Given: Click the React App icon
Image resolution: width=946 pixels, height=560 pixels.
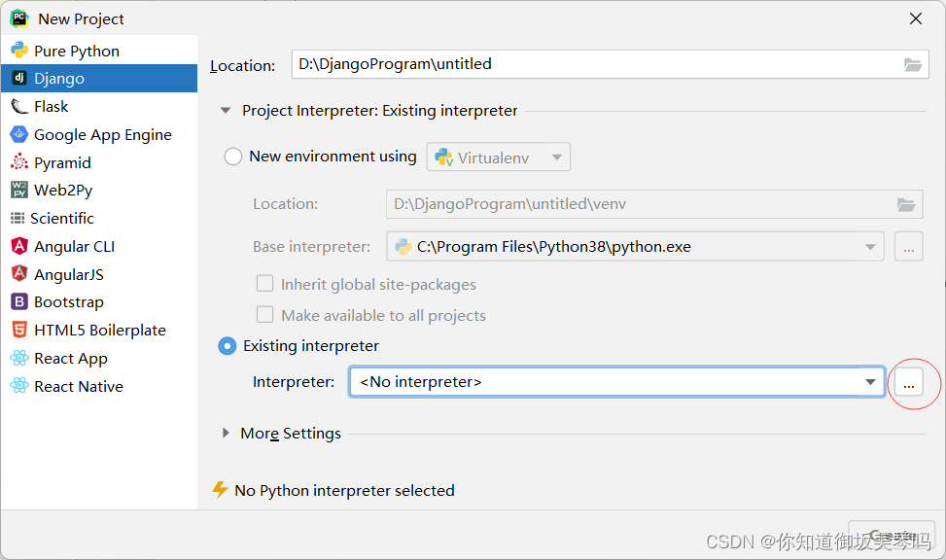Looking at the screenshot, I should coord(19,358).
